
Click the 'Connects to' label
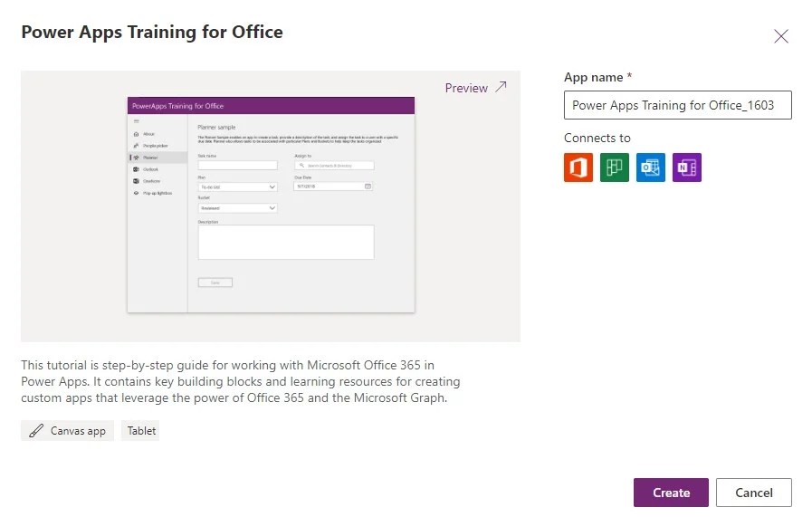tap(597, 138)
